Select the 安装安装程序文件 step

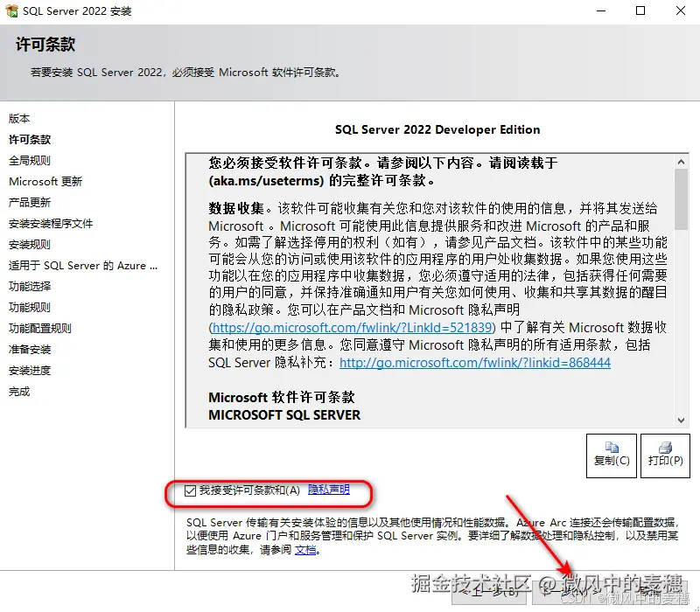click(x=51, y=224)
